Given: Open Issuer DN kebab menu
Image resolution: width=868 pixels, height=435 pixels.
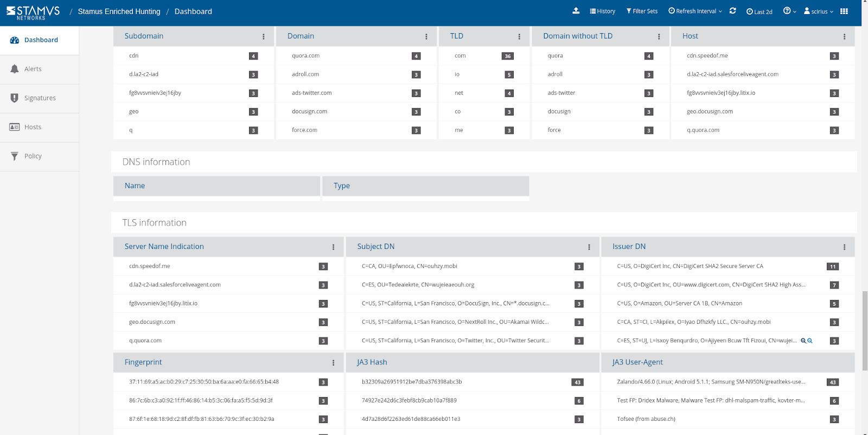Looking at the screenshot, I should [x=844, y=247].
